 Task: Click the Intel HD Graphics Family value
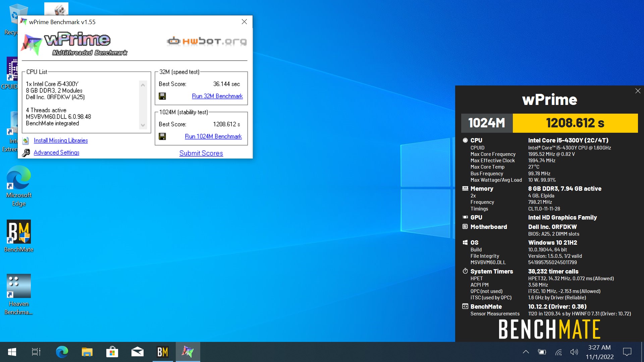(x=562, y=218)
